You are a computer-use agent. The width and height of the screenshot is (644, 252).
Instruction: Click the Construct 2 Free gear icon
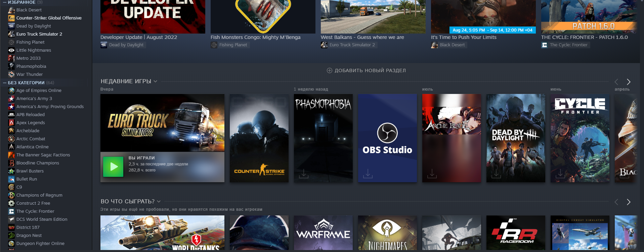coord(11,203)
